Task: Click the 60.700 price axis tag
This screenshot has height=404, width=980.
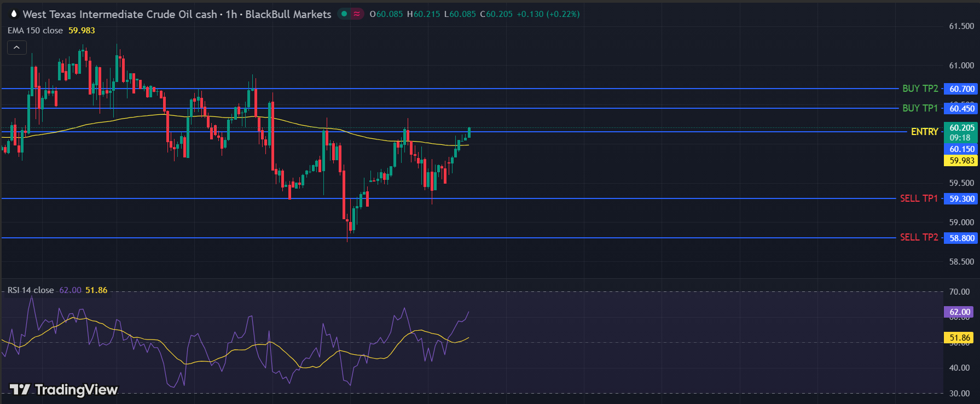Action: (961, 89)
